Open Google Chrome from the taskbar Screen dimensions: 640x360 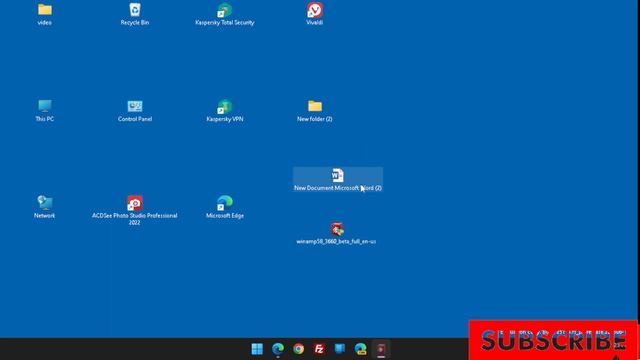point(298,349)
